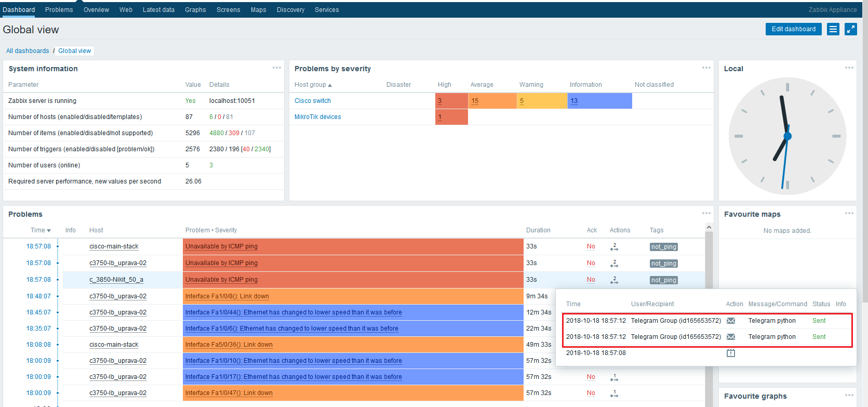Click actions icon for cisco-main-stack ICMP ping
The height and width of the screenshot is (407, 868).
pyautogui.click(x=614, y=247)
